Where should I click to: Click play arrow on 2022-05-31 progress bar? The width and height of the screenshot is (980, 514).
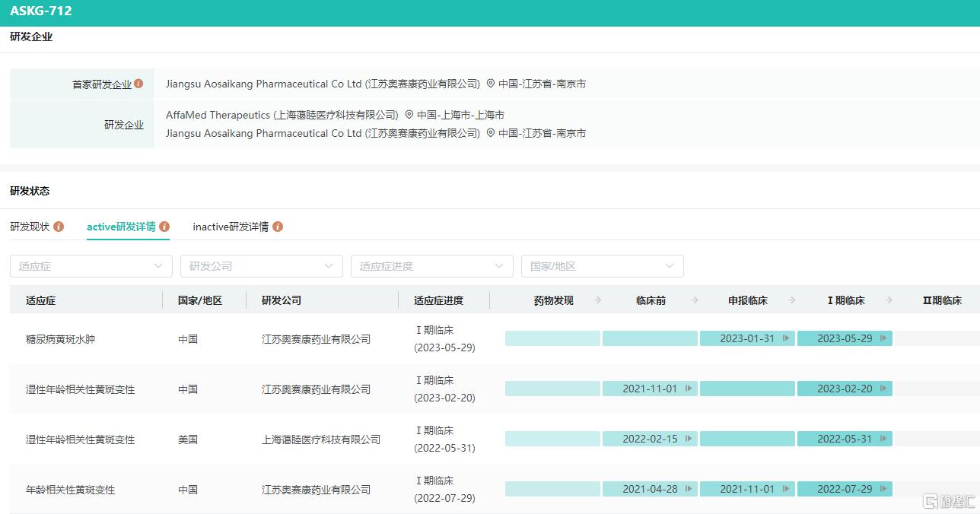click(x=883, y=439)
